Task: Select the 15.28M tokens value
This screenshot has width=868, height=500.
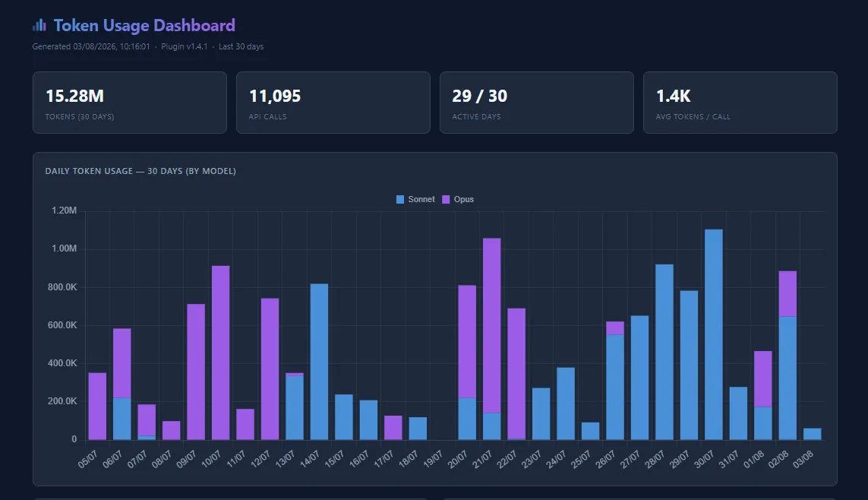Action: tap(74, 97)
